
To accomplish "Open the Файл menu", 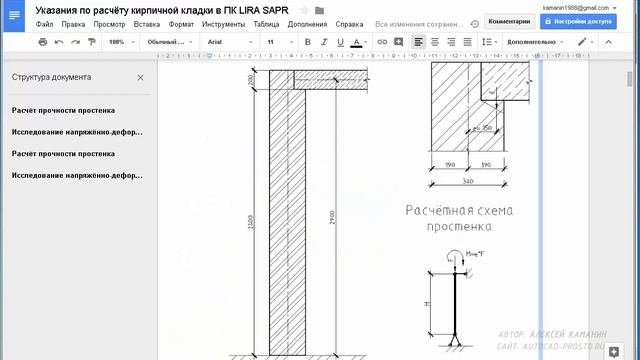I will tap(44, 24).
